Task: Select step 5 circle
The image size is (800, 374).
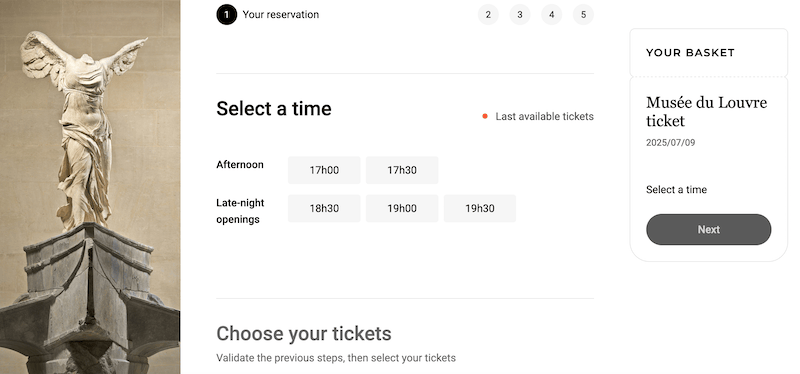Action: click(583, 15)
